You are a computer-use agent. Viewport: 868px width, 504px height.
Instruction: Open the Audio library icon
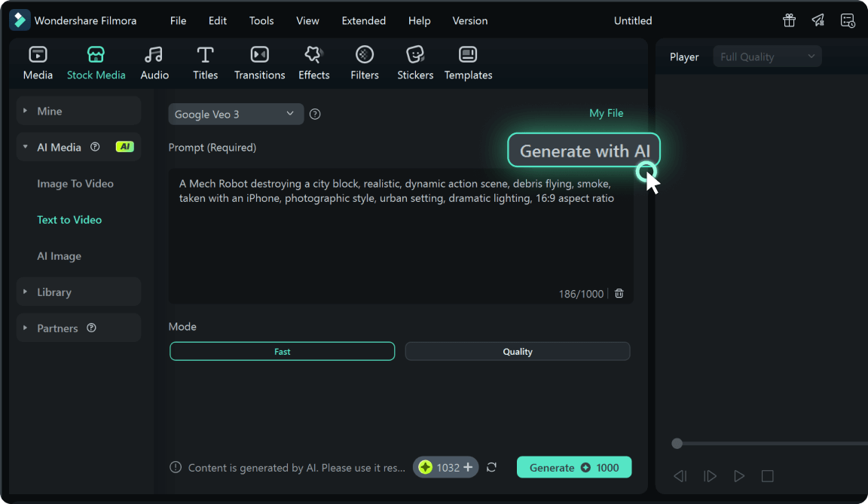click(x=154, y=54)
